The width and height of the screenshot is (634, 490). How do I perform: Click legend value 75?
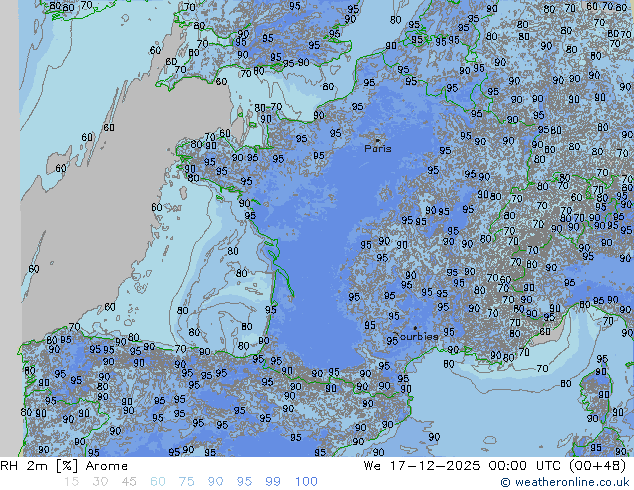pos(187,482)
